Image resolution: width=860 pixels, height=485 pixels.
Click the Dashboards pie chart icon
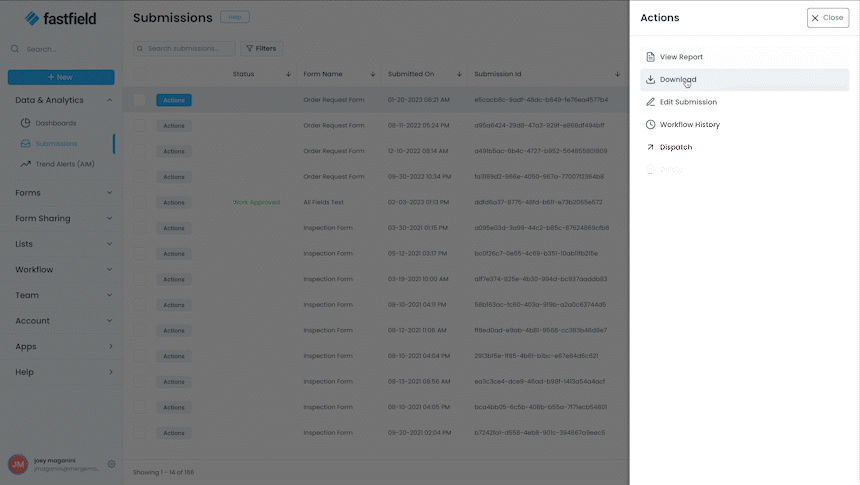coord(26,123)
